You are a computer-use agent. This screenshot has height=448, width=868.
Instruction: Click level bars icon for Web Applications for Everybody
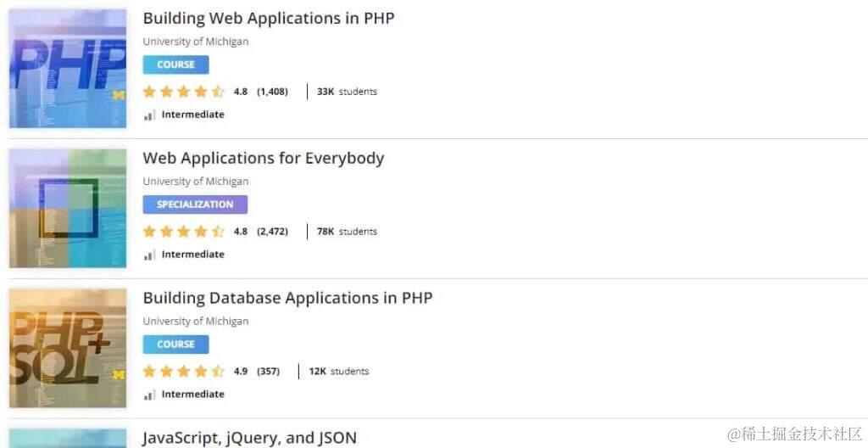tap(149, 255)
